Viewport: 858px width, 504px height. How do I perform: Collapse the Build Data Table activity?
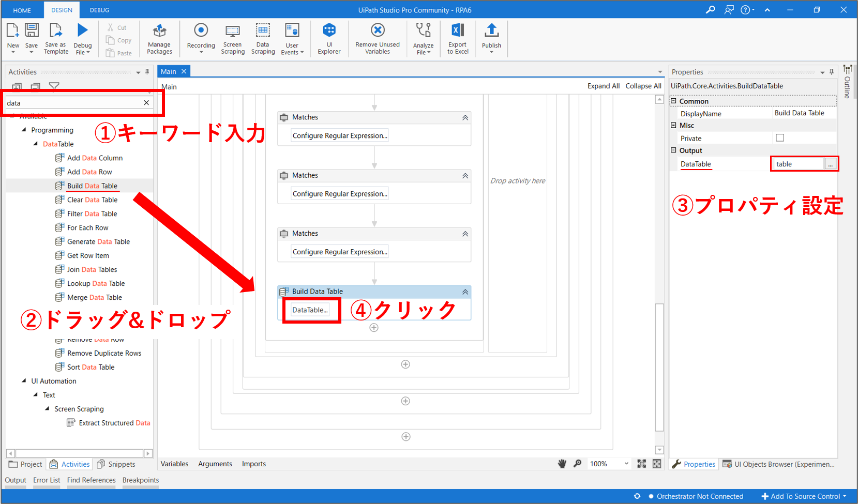point(465,292)
